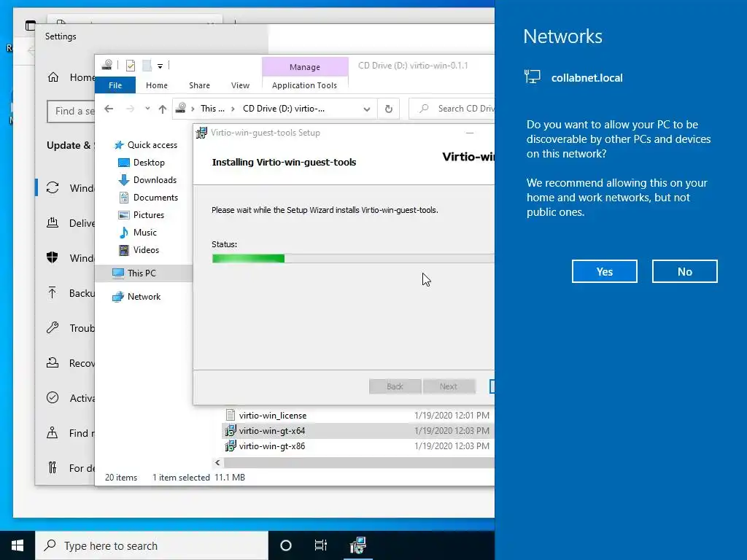
Task: Go back in File Explorer
Action: [109, 109]
